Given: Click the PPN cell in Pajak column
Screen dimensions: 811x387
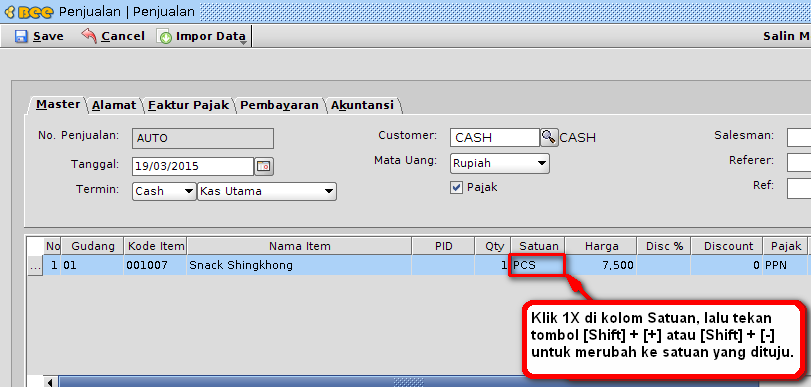Looking at the screenshot, I should point(785,265).
